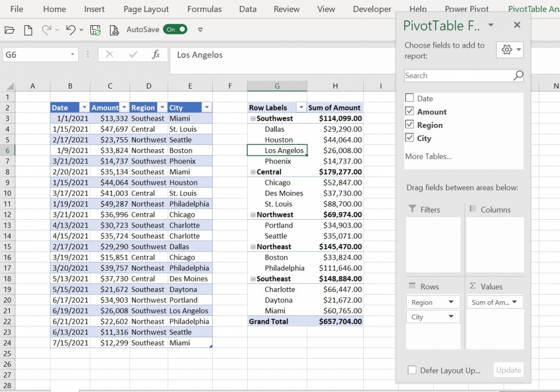Viewport: 560px width, 392px height.
Task: Click the insert function fx icon
Action: (x=156, y=55)
